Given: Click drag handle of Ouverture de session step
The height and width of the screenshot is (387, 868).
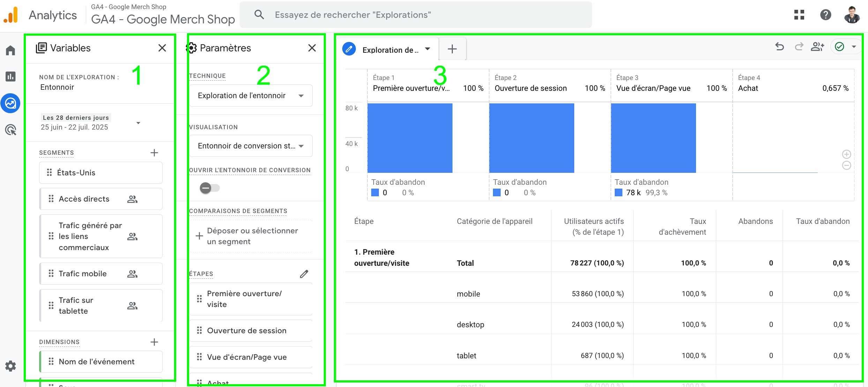Looking at the screenshot, I should [x=199, y=330].
